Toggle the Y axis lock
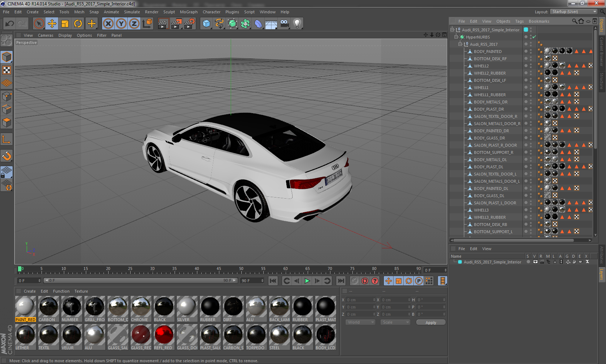Screen dimensions: 606x364 (121, 24)
